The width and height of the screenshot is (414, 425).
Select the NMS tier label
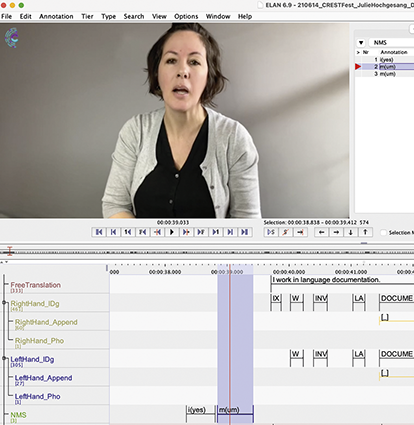pos(18,415)
